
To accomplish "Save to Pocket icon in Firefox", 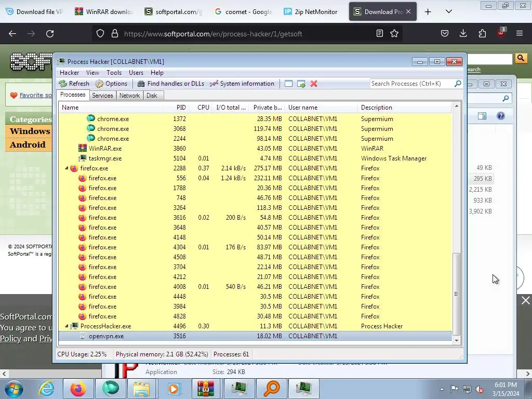I will coord(445,34).
